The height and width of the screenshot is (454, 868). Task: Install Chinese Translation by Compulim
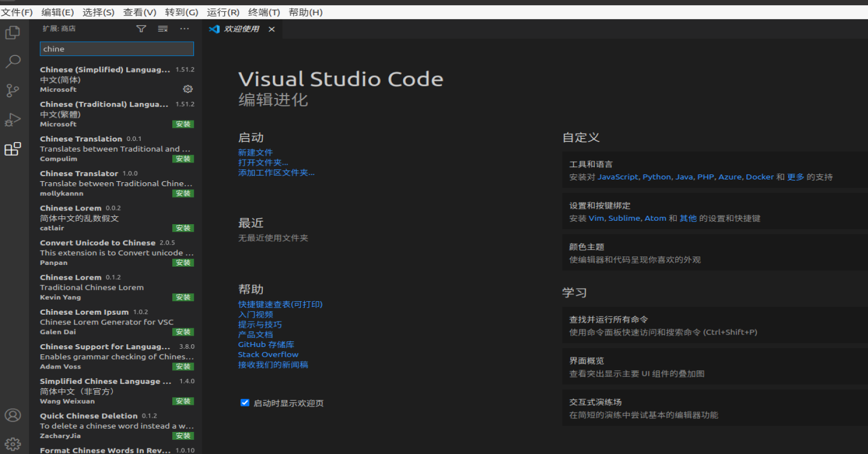(183, 159)
